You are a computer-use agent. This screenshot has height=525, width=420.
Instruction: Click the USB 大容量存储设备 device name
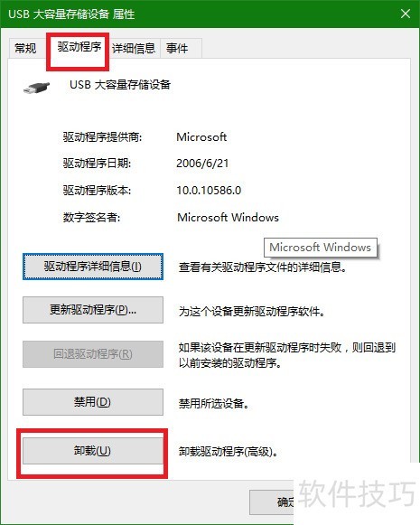point(120,84)
